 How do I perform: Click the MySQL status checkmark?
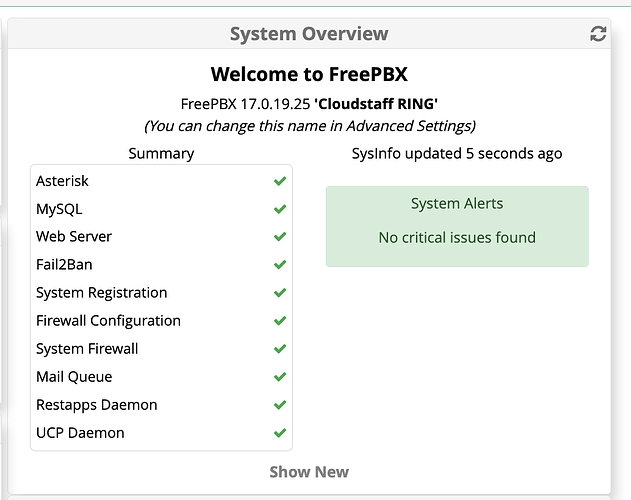click(280, 209)
